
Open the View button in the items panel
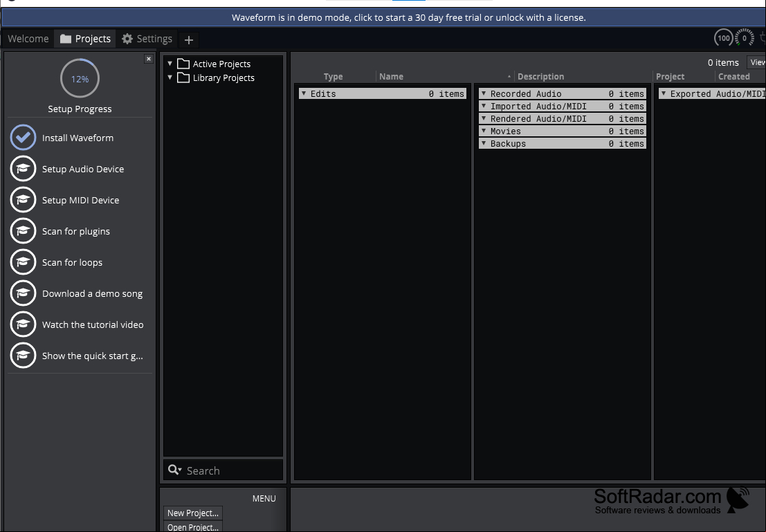point(757,62)
